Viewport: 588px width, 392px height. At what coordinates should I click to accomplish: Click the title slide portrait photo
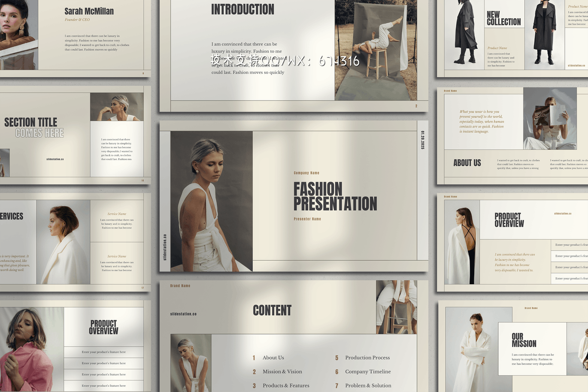click(x=212, y=201)
